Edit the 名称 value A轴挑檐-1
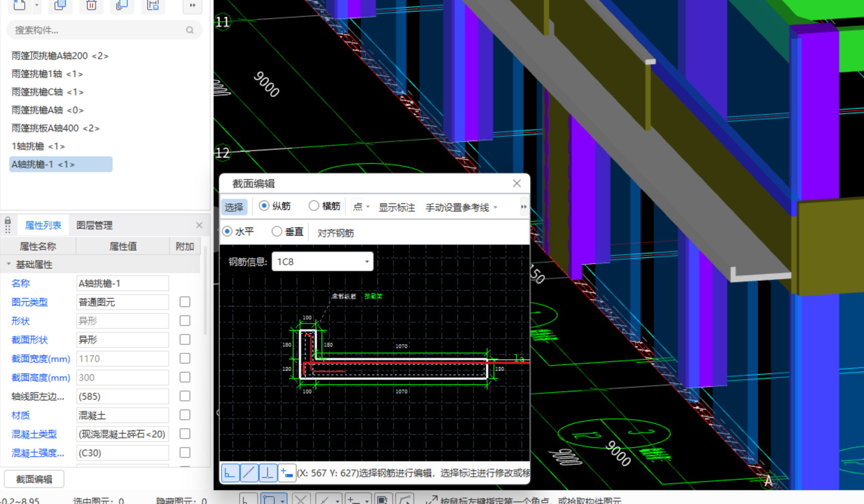Image resolution: width=864 pixels, height=504 pixels. point(122,283)
